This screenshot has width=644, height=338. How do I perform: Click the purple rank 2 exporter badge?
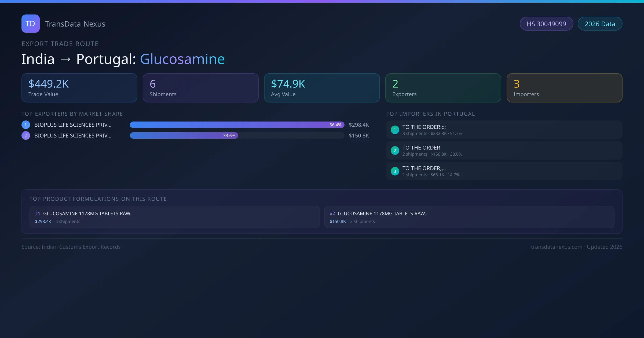click(26, 135)
